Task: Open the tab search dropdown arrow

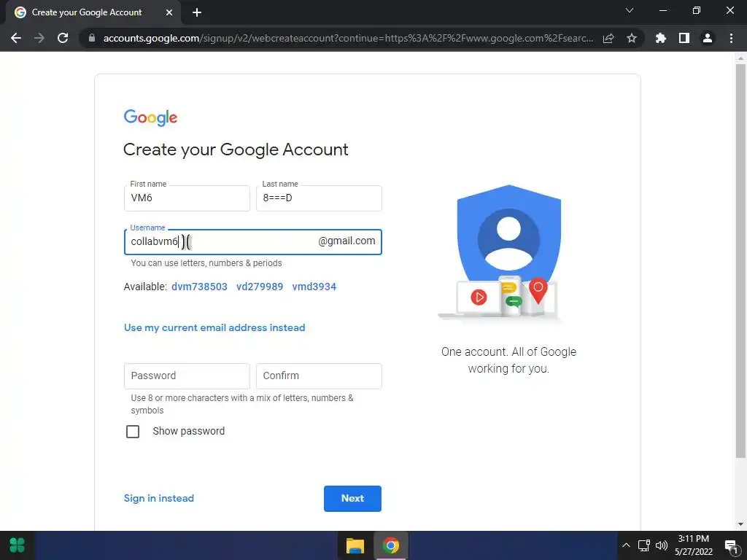Action: (630, 10)
